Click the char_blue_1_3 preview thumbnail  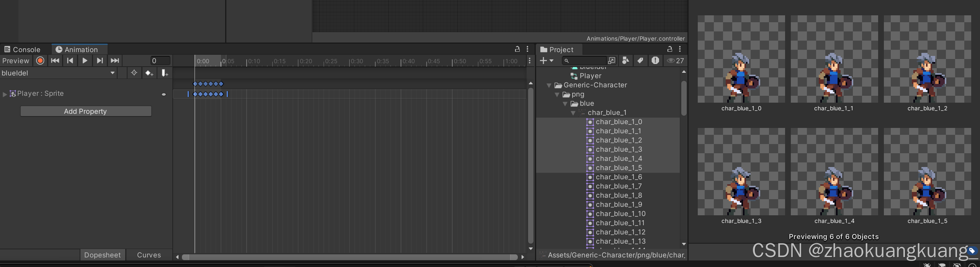(x=741, y=172)
